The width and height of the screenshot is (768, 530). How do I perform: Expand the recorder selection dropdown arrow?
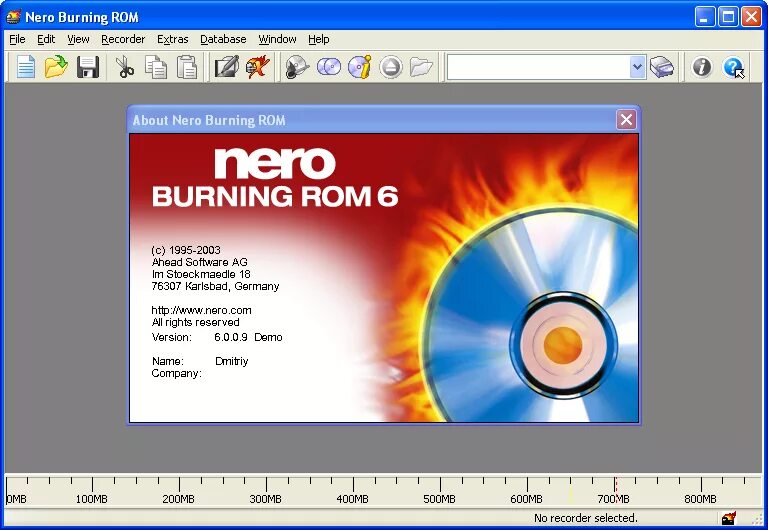[637, 67]
